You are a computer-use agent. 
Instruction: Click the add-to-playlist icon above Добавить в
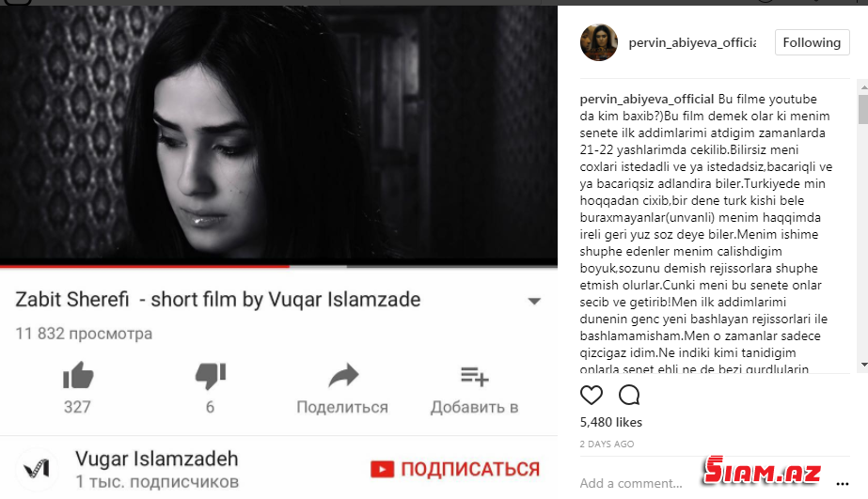pos(474,376)
